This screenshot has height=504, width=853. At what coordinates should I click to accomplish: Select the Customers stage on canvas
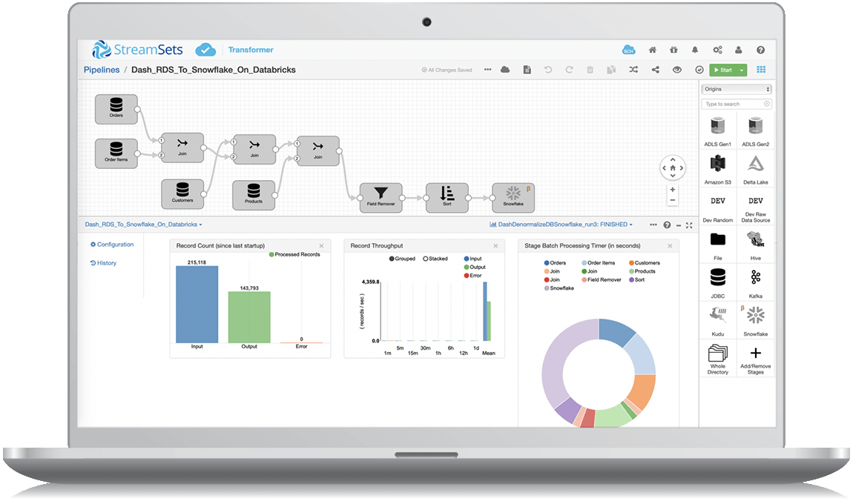tap(182, 193)
